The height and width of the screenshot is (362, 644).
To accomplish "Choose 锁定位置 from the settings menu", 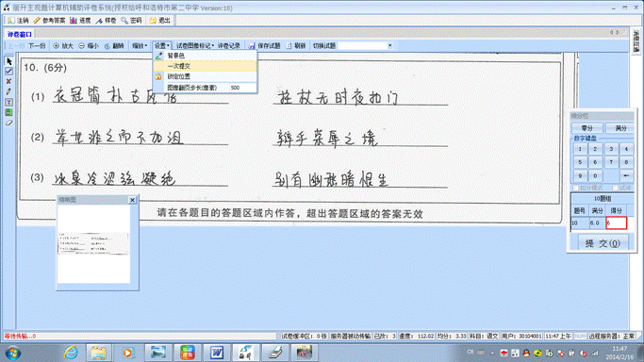I will tap(205, 76).
